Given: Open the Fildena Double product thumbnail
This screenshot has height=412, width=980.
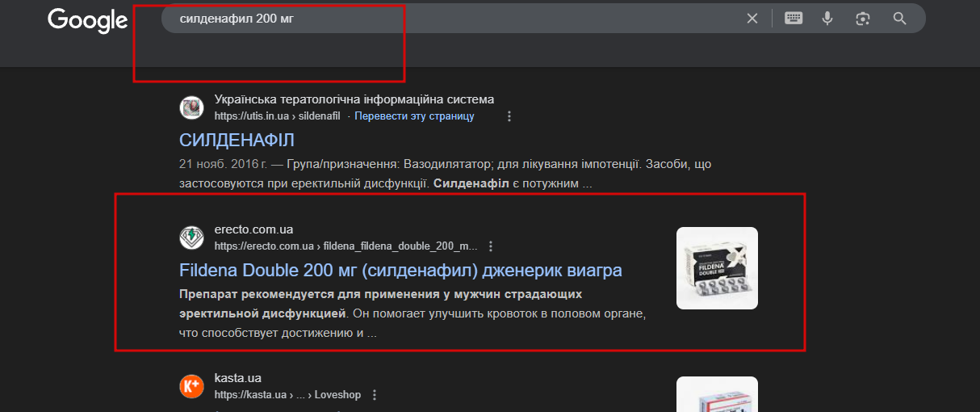Looking at the screenshot, I should click(x=717, y=268).
